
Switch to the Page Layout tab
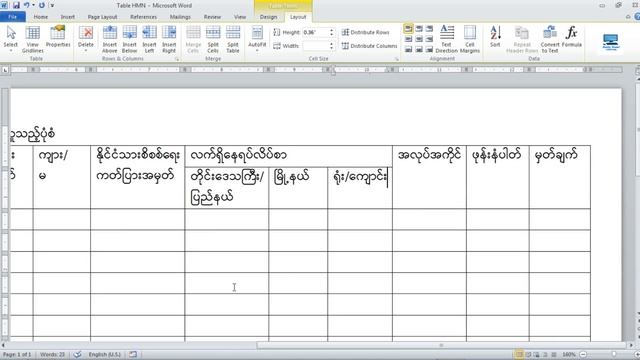pyautogui.click(x=102, y=17)
